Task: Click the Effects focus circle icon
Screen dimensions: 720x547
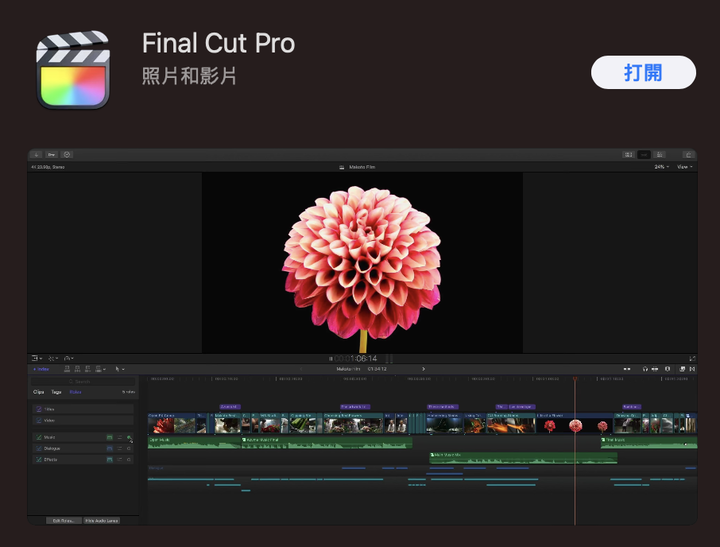Action: click(129, 459)
